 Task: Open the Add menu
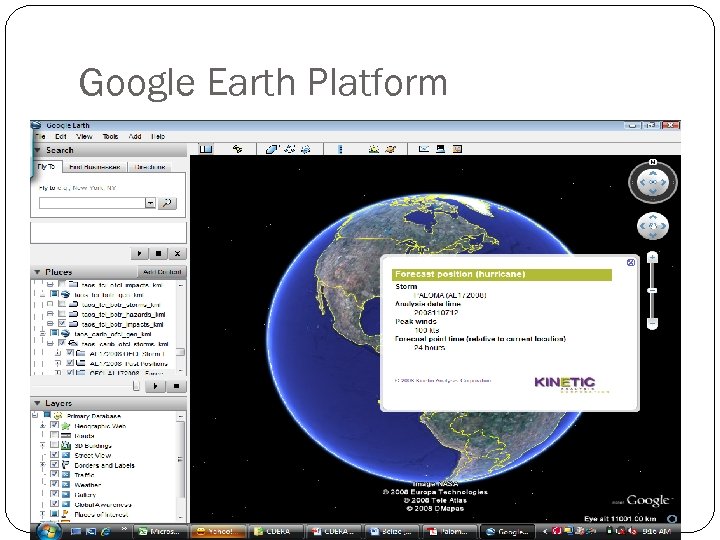point(135,136)
